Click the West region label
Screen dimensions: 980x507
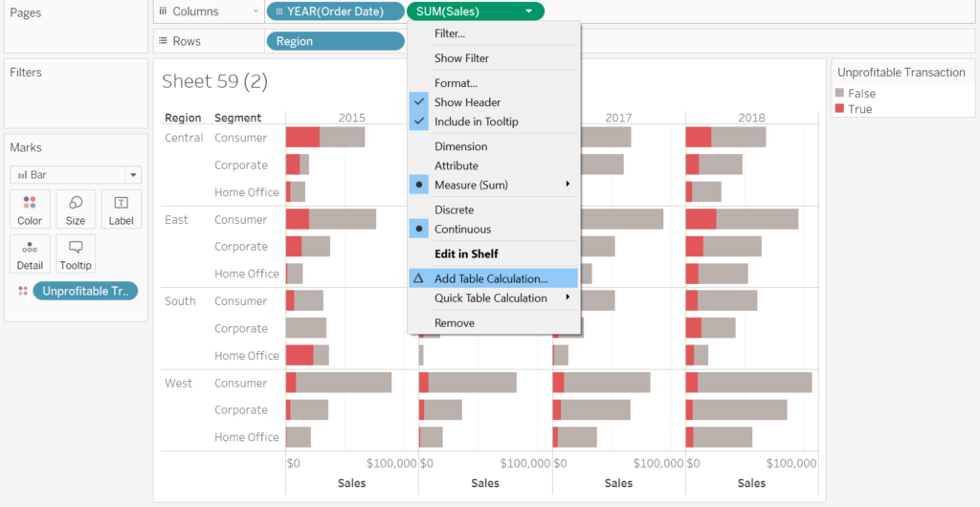178,384
